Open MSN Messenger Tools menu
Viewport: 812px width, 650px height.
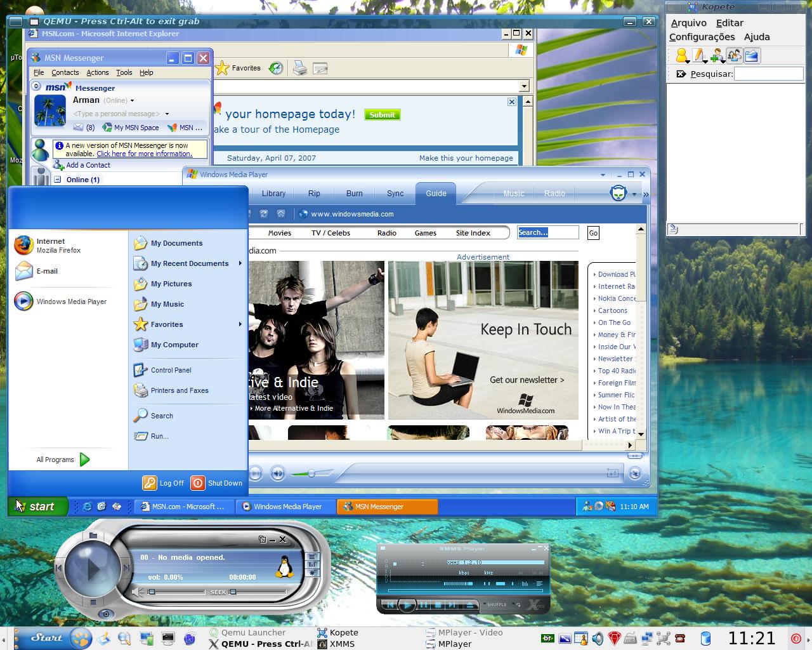[x=124, y=72]
